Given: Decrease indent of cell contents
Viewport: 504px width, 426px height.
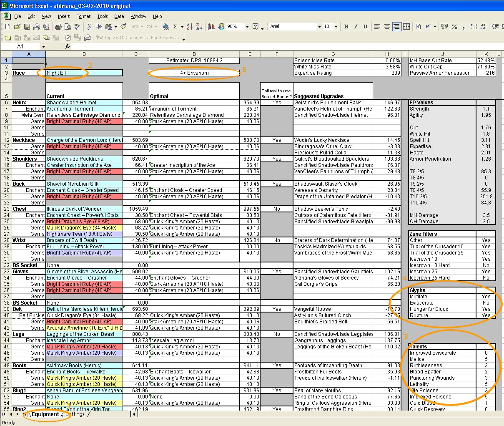Looking at the screenshot, I should point(496,27).
